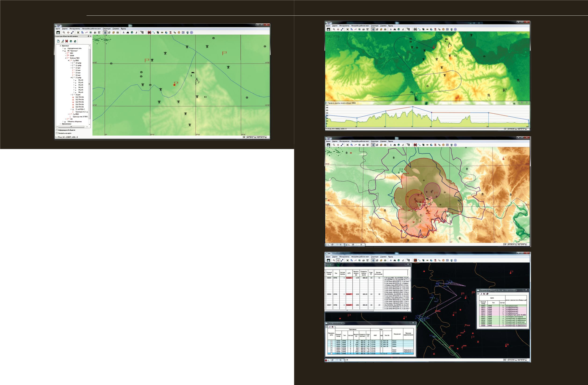This screenshot has height=385, width=588.
Task: Click new document icon in structure panel
Action: [x=58, y=41]
